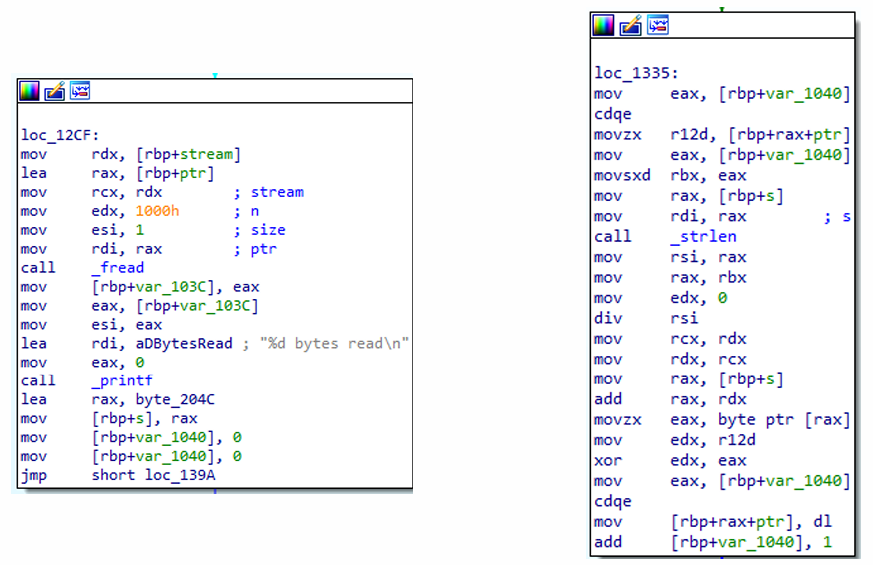
Task: Select the line mov [rbp+s], rax
Action: (x=109, y=419)
